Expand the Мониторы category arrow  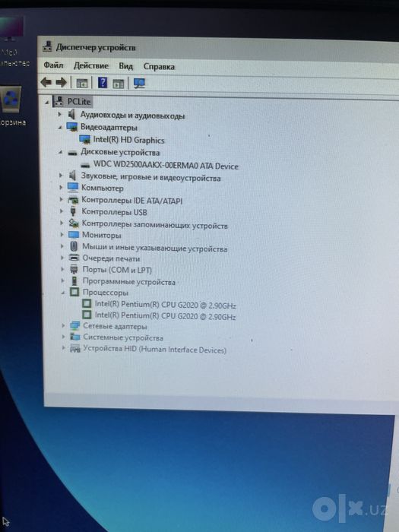62,234
